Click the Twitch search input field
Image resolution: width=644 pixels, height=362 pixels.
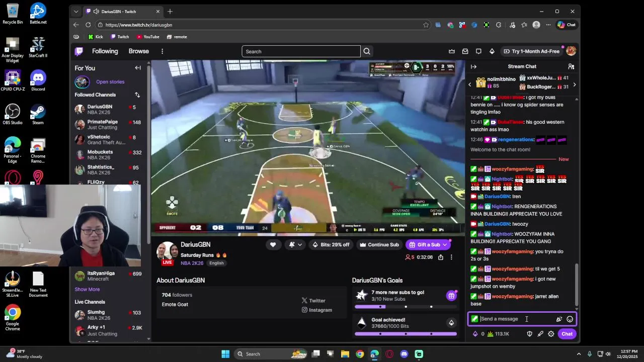pos(301,51)
